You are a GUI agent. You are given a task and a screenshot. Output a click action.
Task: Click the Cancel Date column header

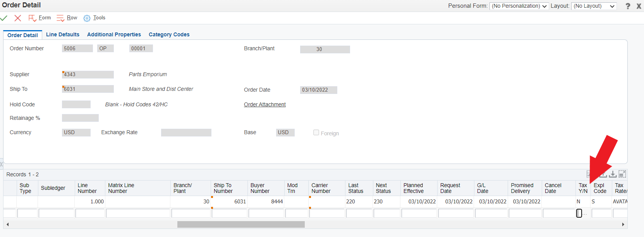tap(559, 188)
